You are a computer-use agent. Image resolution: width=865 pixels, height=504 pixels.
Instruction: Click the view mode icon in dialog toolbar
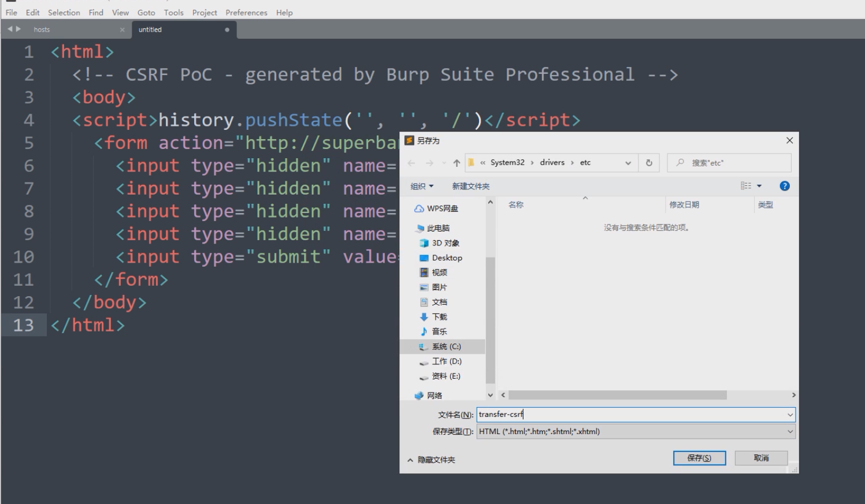tap(746, 186)
